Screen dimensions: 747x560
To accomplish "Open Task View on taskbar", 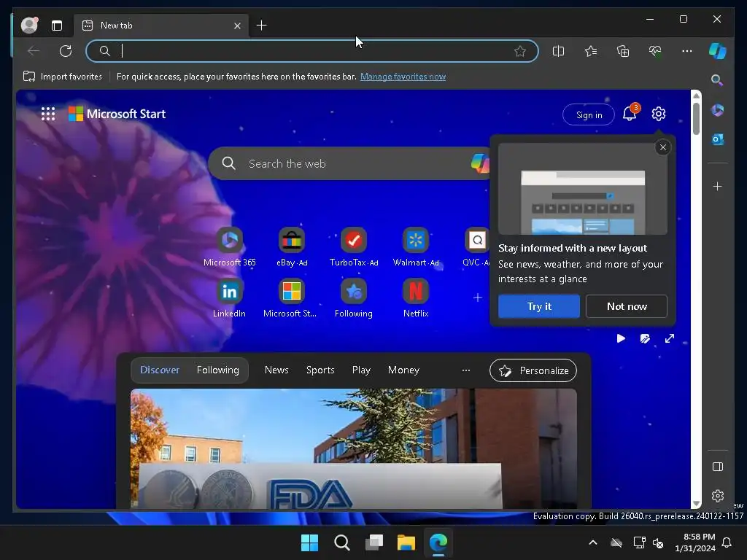I will 374,542.
